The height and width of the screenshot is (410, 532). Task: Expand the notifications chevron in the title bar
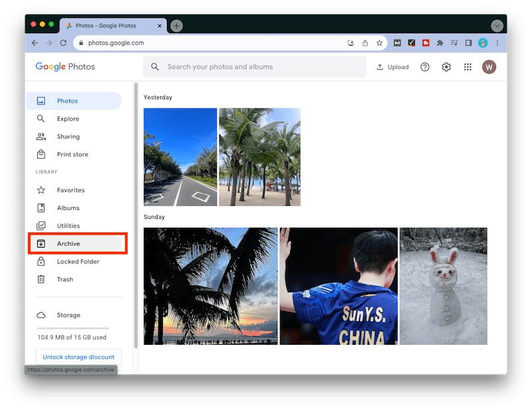pos(497,25)
